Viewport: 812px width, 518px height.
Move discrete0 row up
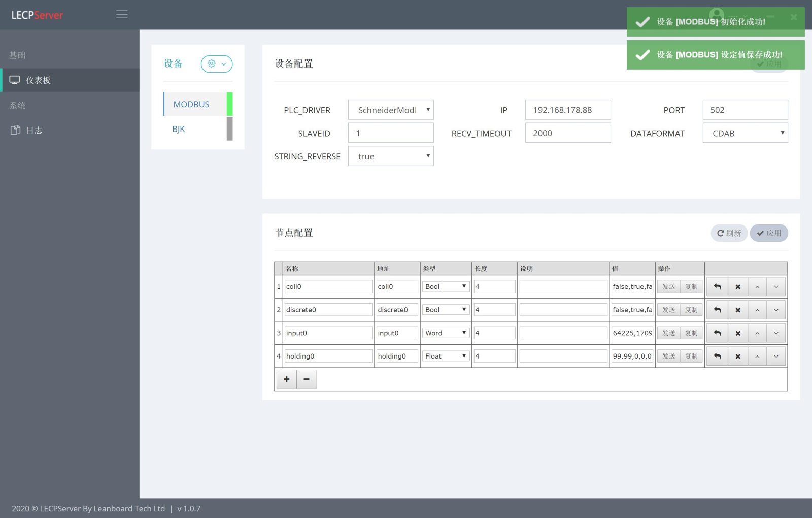(x=757, y=310)
